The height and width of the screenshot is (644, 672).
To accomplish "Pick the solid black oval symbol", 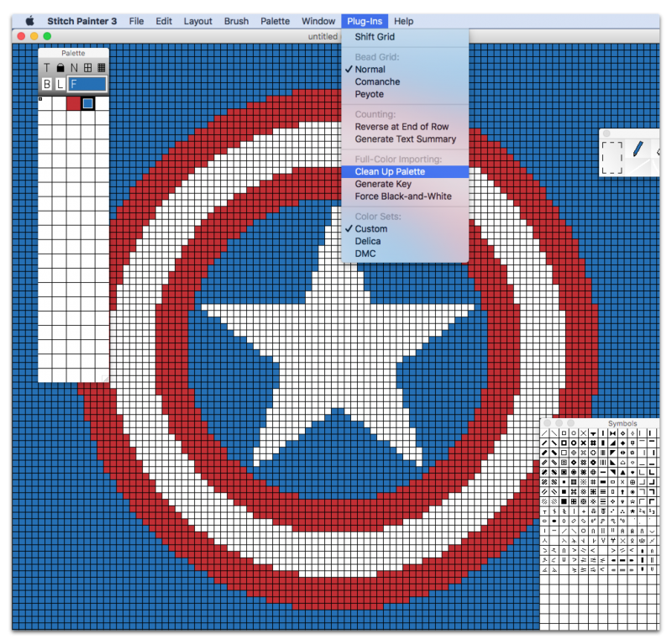I will [554, 521].
